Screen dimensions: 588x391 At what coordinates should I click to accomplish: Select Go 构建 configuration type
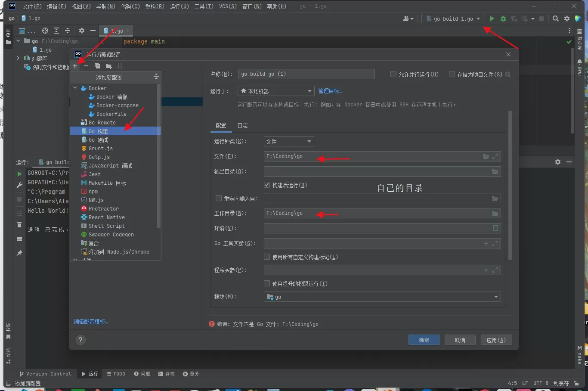pos(115,131)
